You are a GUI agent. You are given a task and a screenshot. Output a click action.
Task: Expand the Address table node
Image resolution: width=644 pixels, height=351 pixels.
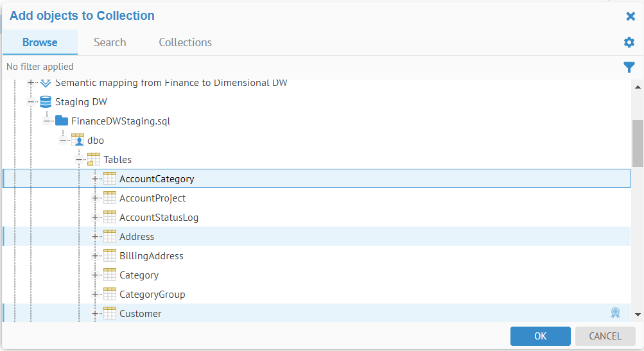pos(95,237)
